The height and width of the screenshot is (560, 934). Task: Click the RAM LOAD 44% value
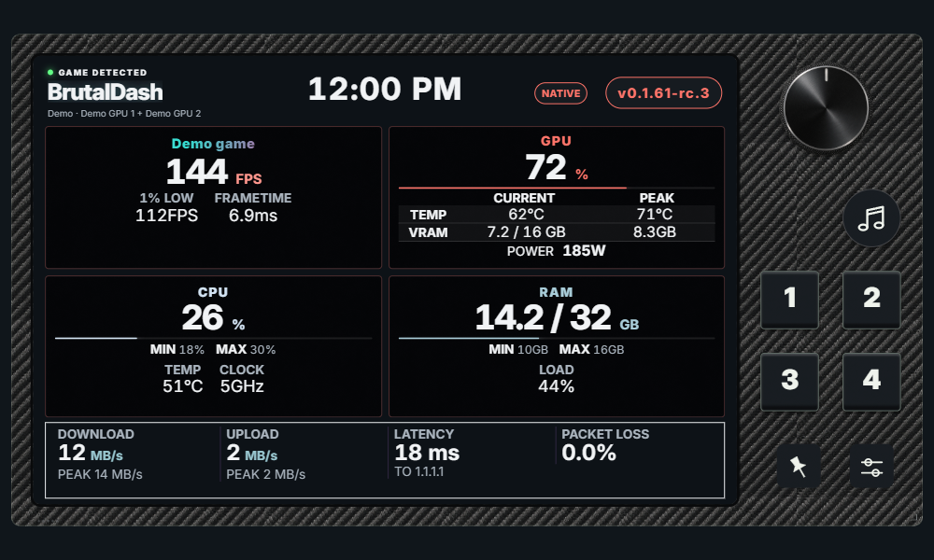pos(557,386)
